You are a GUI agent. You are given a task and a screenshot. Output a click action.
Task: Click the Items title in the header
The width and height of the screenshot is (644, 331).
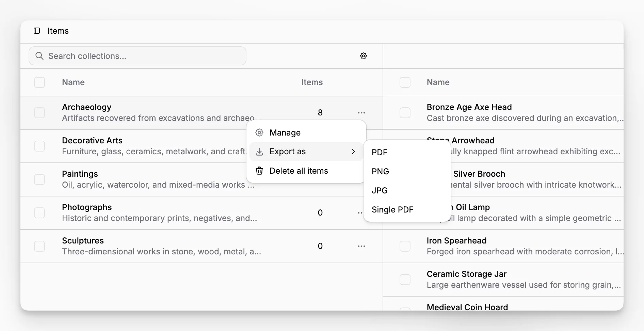(58, 31)
